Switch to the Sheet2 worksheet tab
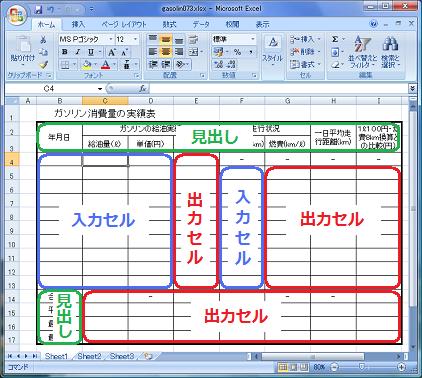The width and height of the screenshot is (422, 378). [x=89, y=356]
